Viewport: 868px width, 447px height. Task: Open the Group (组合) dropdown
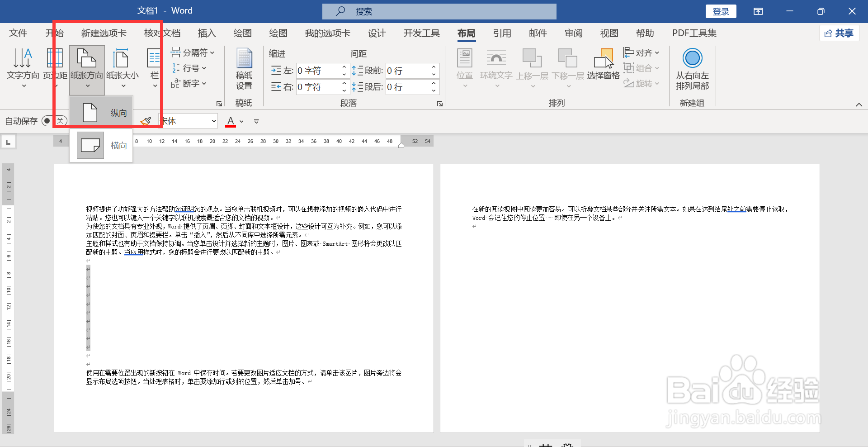point(642,68)
